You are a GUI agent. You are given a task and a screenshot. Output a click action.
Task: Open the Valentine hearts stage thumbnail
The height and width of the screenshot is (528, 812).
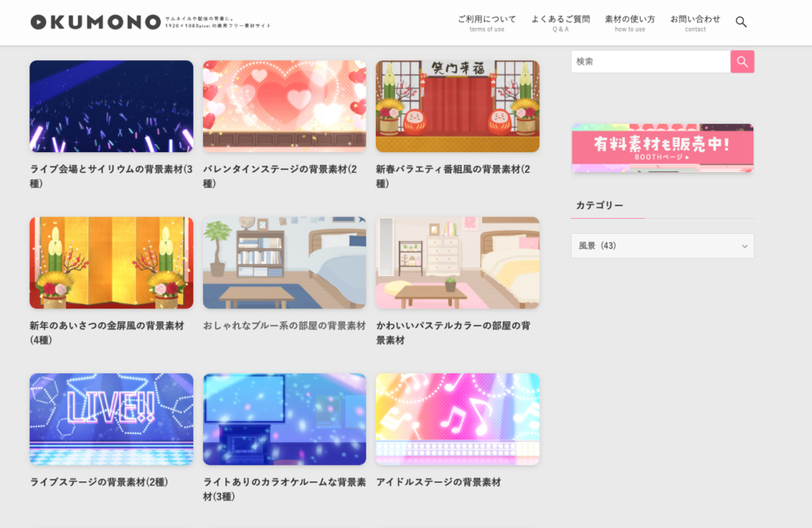point(285,106)
